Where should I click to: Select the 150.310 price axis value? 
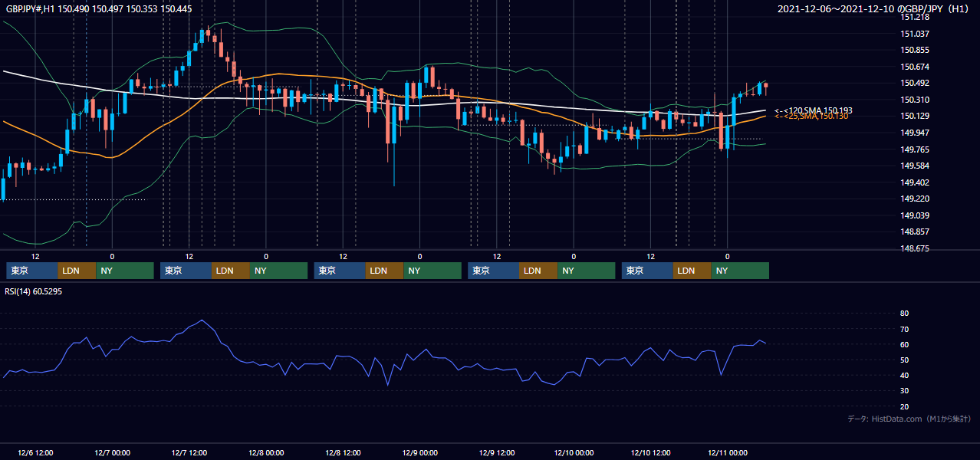click(x=915, y=100)
